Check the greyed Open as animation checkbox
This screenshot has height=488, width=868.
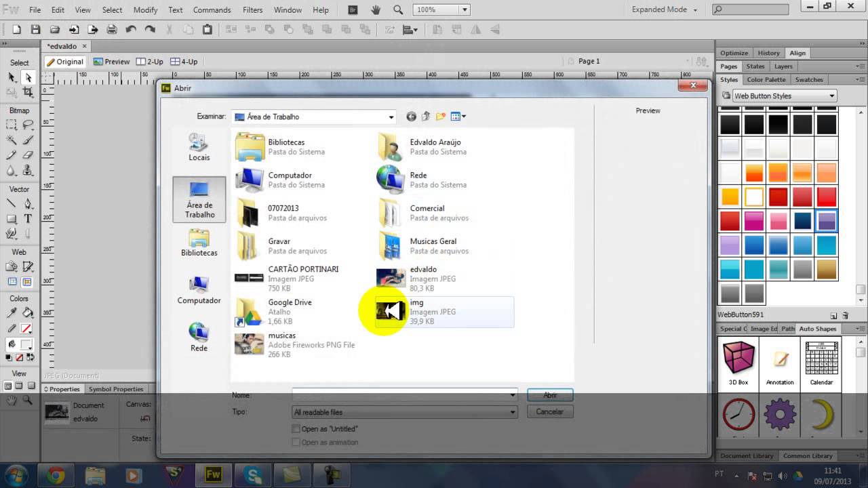coord(296,442)
